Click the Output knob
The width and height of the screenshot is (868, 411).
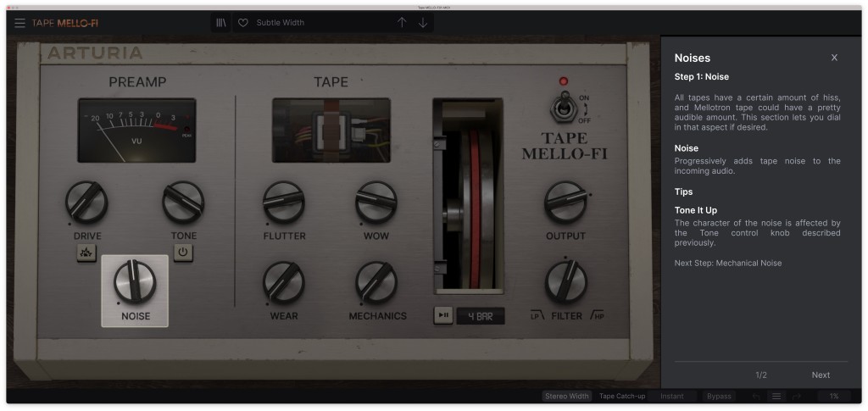[565, 202]
